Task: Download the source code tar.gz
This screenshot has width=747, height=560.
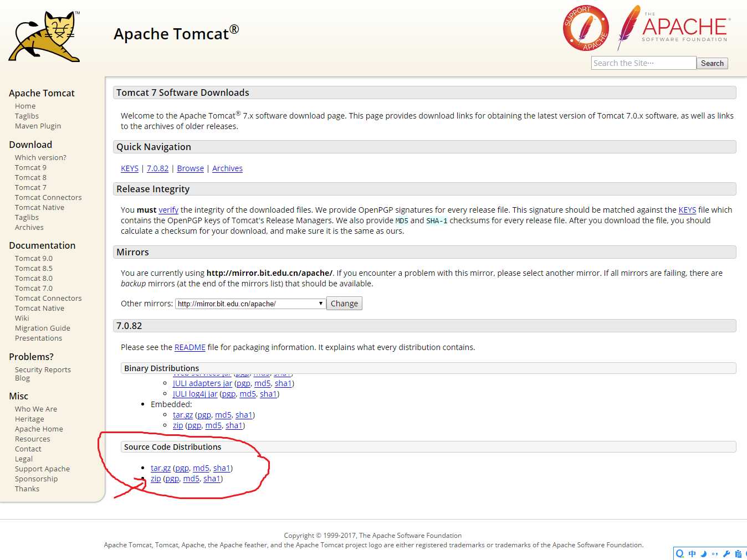Action: pos(161,468)
